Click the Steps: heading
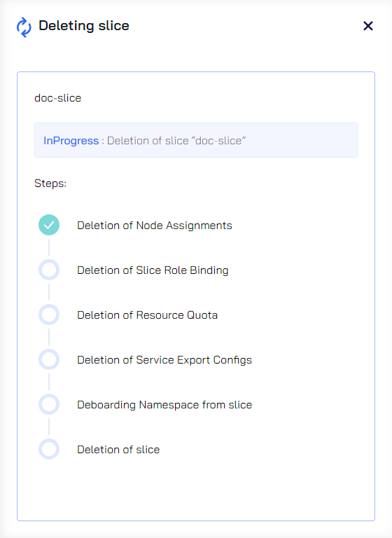Image resolution: width=392 pixels, height=538 pixels. click(50, 184)
